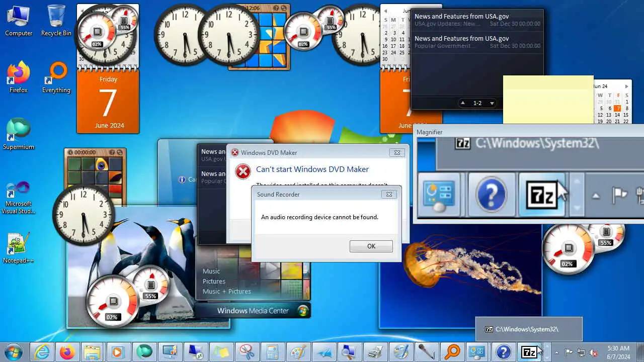
Task: Click the C:\Windows\System32\ taskbar preview
Action: point(529,329)
